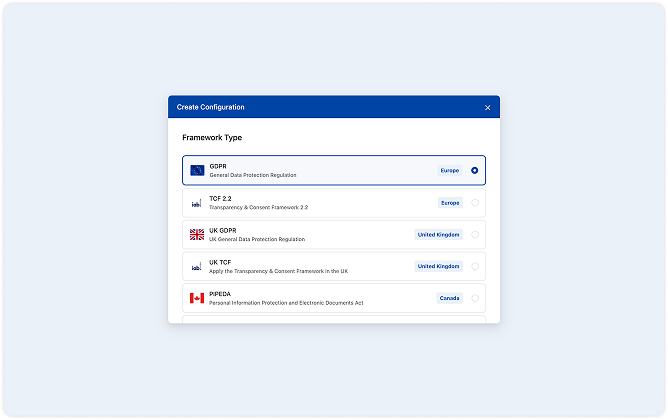The image size is (668, 420).
Task: Pick the PIPEDA radio button
Action: tap(474, 298)
